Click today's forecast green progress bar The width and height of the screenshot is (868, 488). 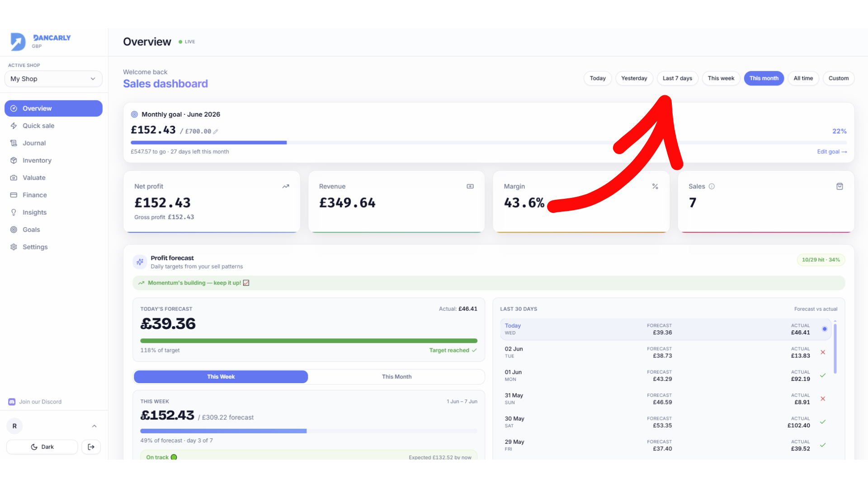tap(309, 341)
